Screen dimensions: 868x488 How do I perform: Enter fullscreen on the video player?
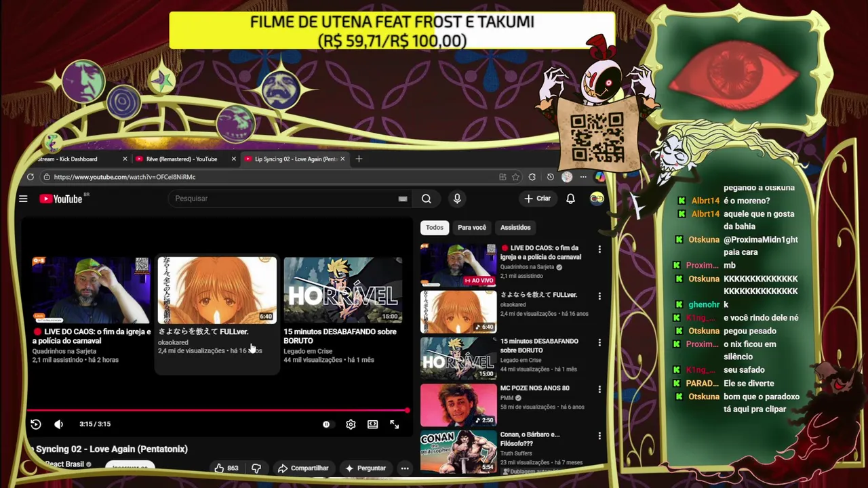395,424
